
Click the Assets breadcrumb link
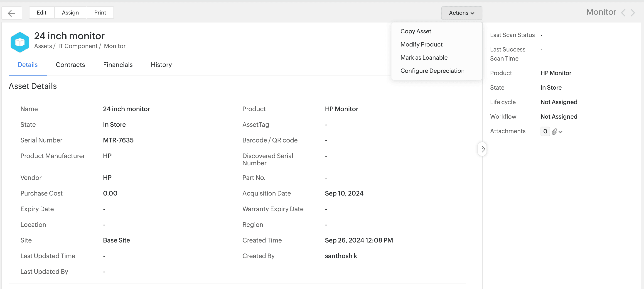(43, 46)
